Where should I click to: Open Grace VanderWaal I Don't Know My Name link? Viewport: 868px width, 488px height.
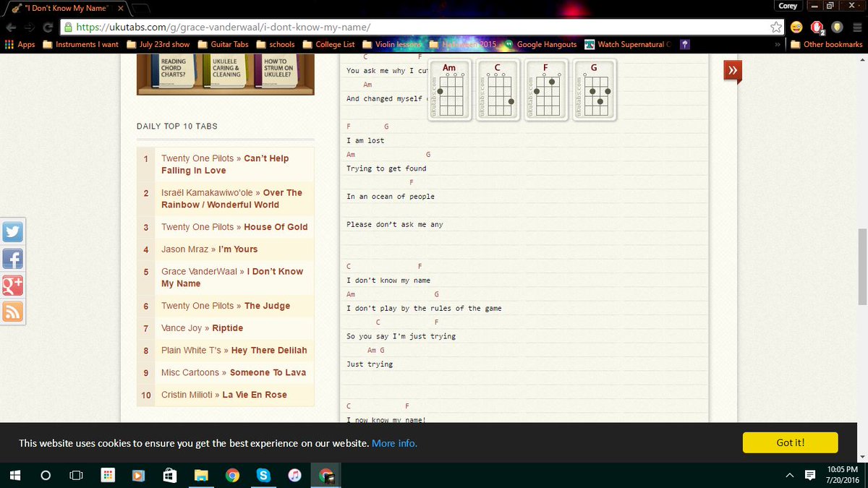[232, 278]
